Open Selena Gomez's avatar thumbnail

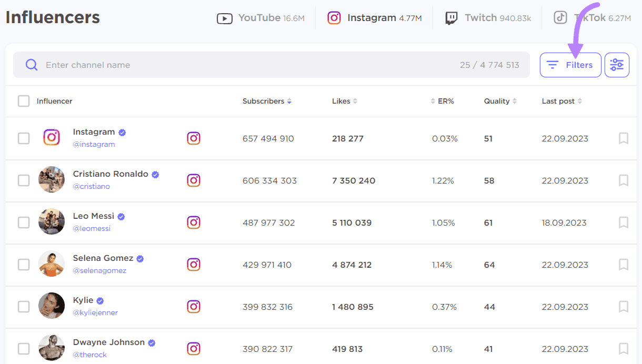point(52,264)
